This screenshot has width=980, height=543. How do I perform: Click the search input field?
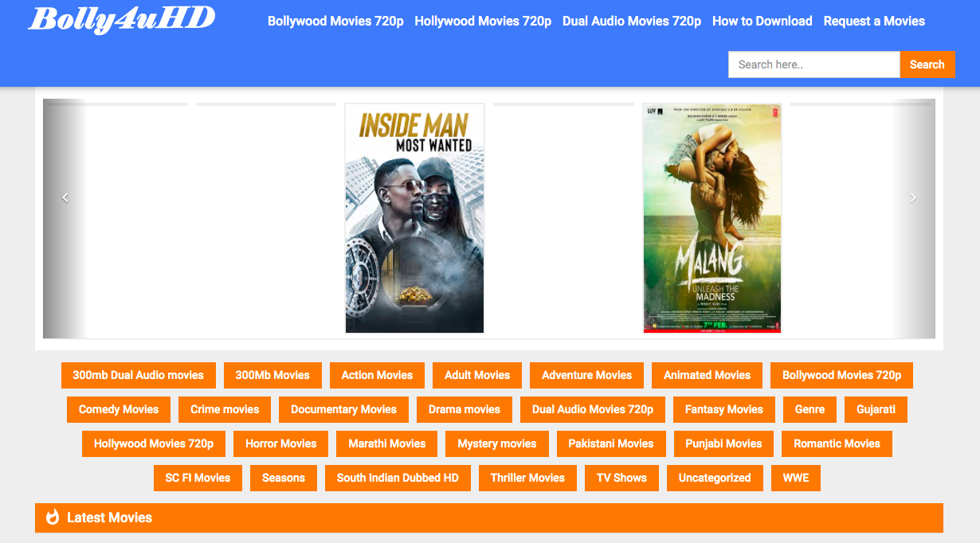pos(813,64)
